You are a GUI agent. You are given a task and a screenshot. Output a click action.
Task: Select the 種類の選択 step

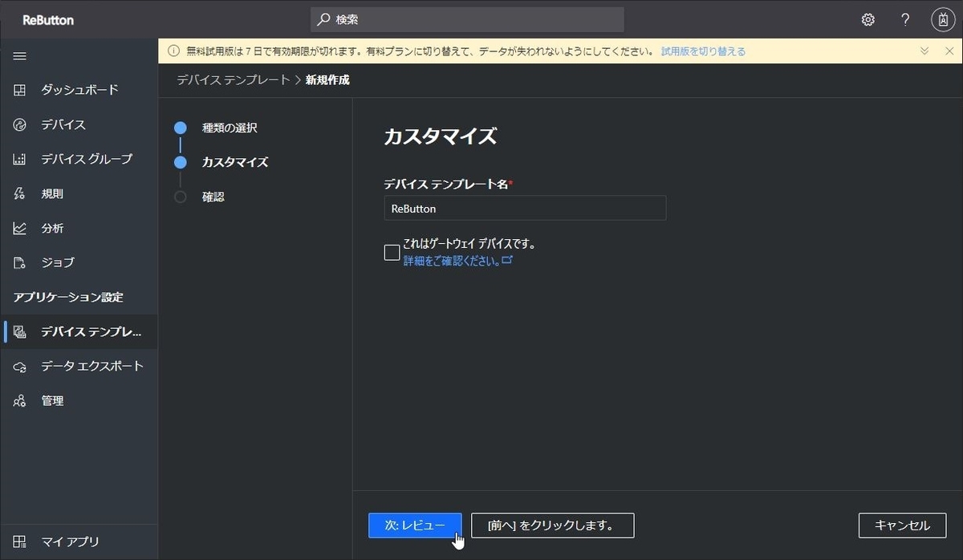230,127
